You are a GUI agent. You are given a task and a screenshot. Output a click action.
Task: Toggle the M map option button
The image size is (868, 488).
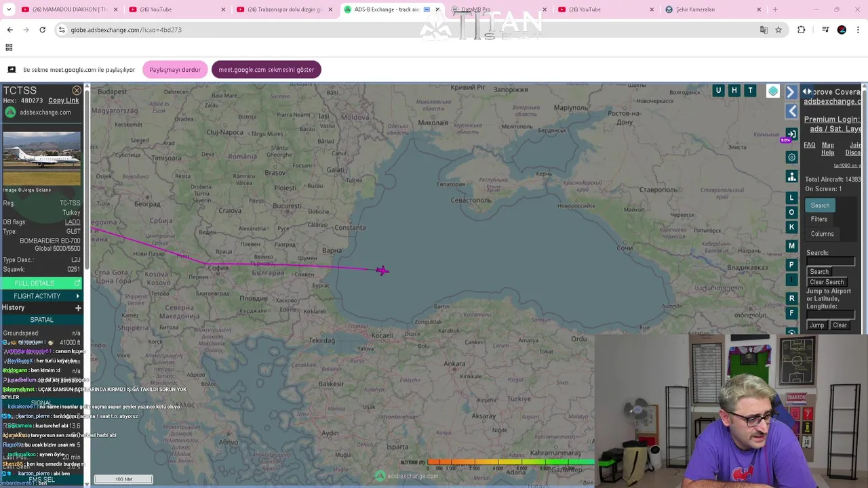point(791,246)
